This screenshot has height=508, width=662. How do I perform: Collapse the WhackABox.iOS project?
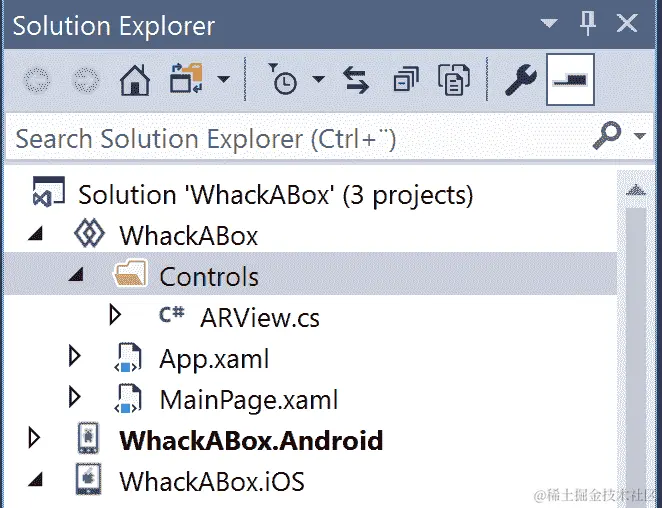pyautogui.click(x=36, y=479)
